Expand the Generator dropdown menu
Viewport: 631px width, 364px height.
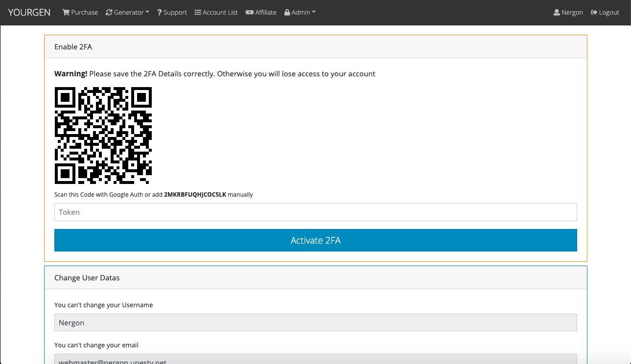(x=127, y=12)
